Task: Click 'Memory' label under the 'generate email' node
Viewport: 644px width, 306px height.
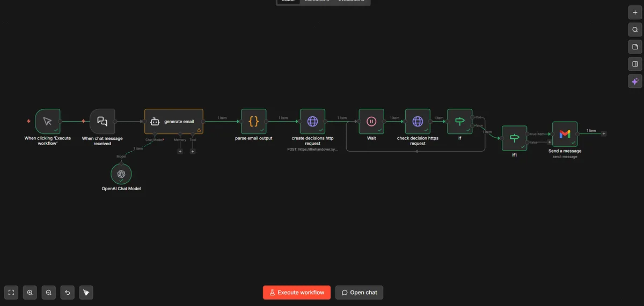Action: 180,139
